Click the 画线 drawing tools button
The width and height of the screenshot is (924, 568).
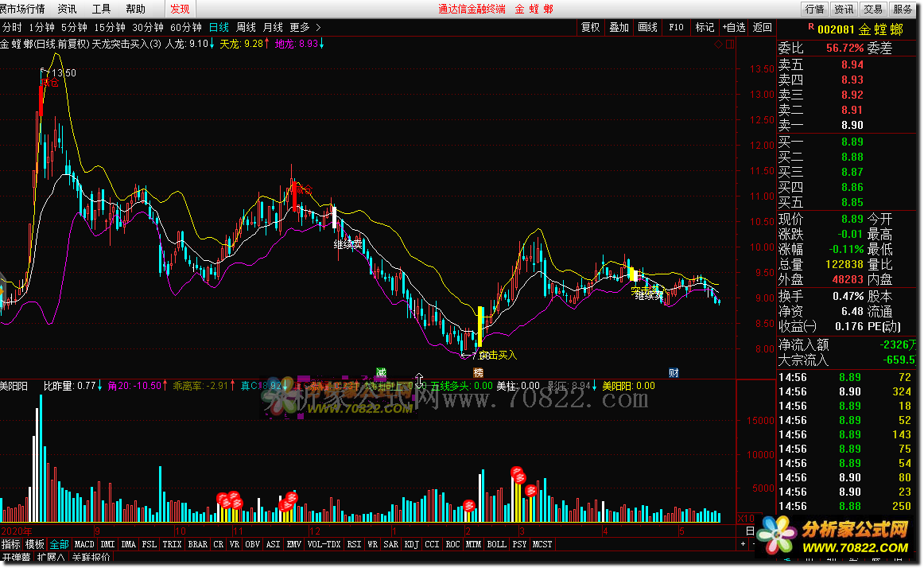coord(647,27)
